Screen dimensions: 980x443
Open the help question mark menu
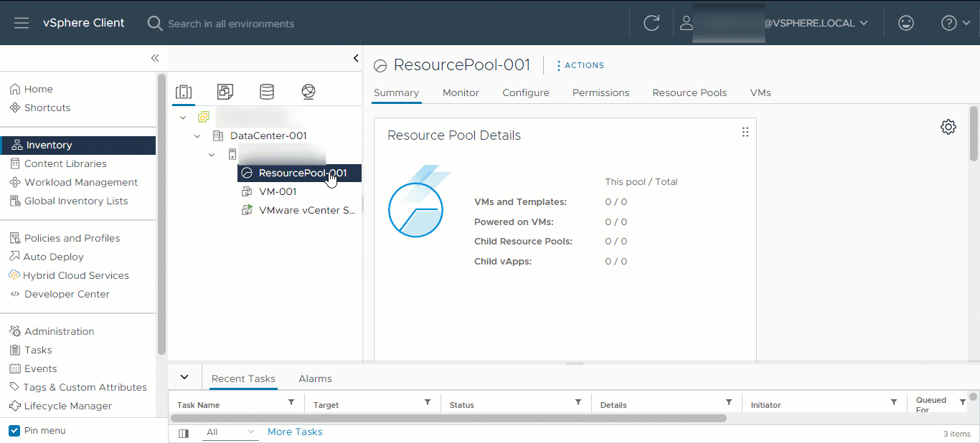955,23
